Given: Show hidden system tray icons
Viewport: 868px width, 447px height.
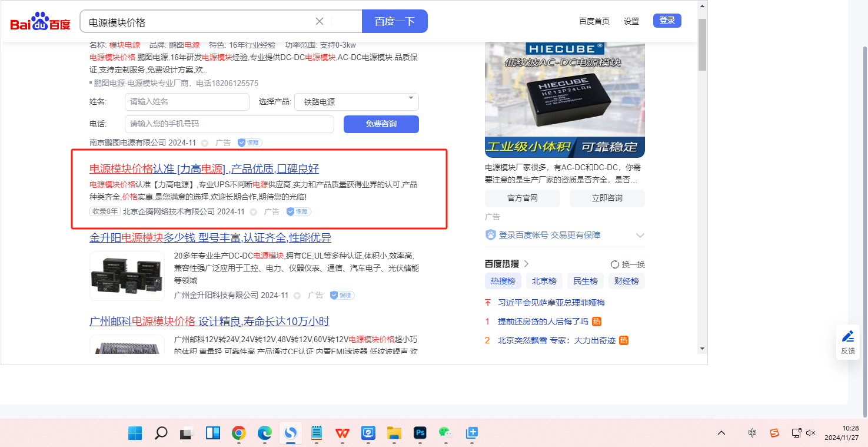Looking at the screenshot, I should [x=721, y=433].
